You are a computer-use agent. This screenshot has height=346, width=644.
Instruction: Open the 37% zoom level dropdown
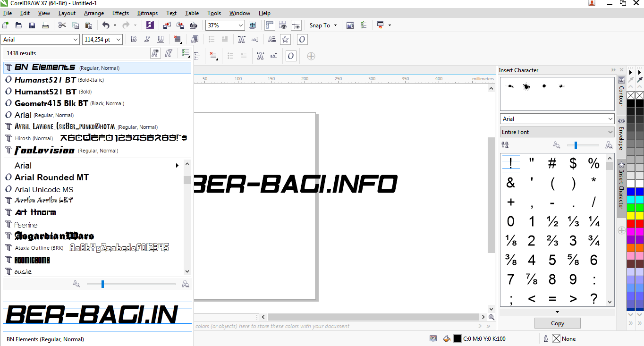(x=241, y=25)
